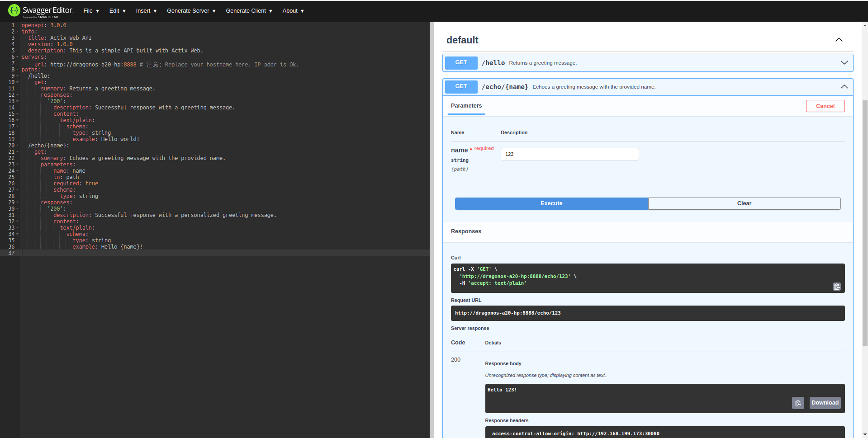
Task: Click the Clear button
Action: point(744,203)
